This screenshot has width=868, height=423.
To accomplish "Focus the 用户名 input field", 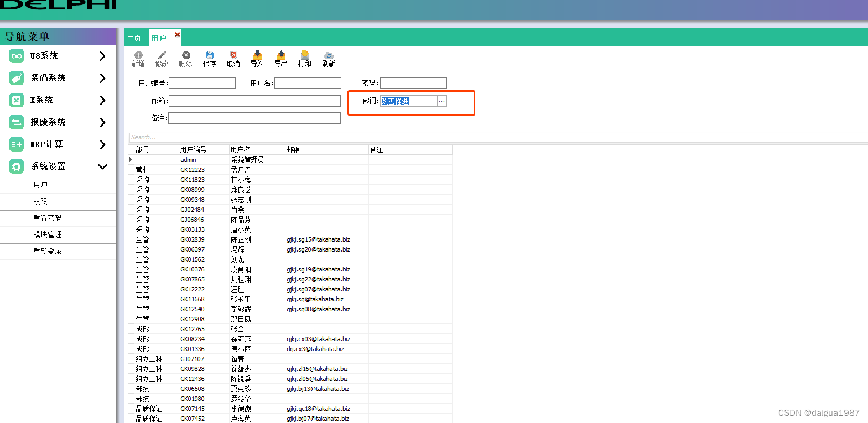I will (308, 83).
